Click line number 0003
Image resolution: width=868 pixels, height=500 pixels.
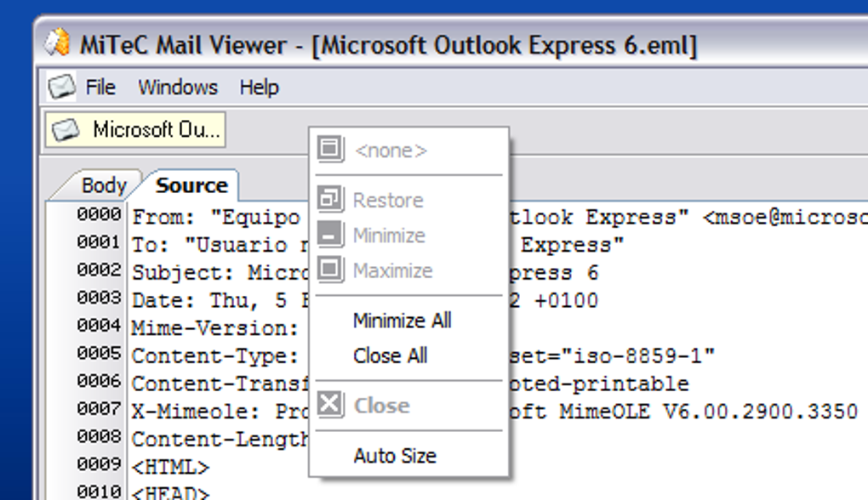(x=99, y=298)
